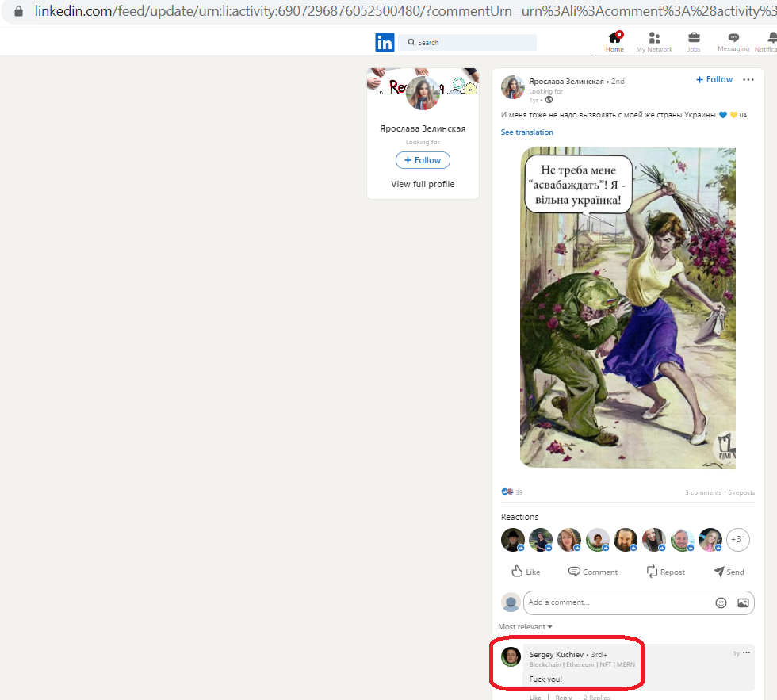Follow Ярослава Зелинская from the profile card
This screenshot has height=700, width=777.
423,160
